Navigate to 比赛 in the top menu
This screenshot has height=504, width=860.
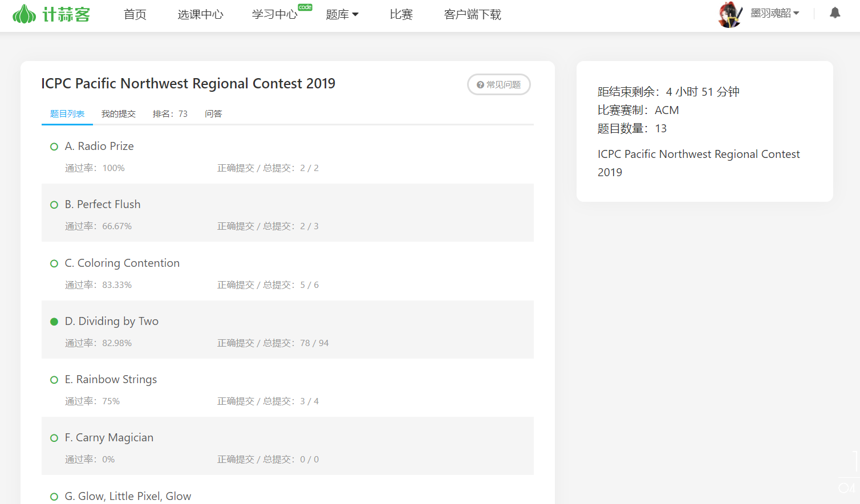401,15
